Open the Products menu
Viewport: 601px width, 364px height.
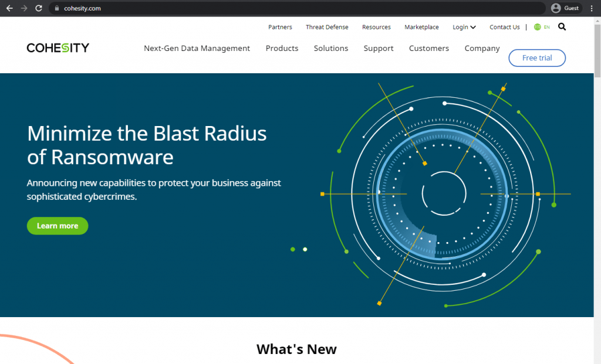(282, 48)
